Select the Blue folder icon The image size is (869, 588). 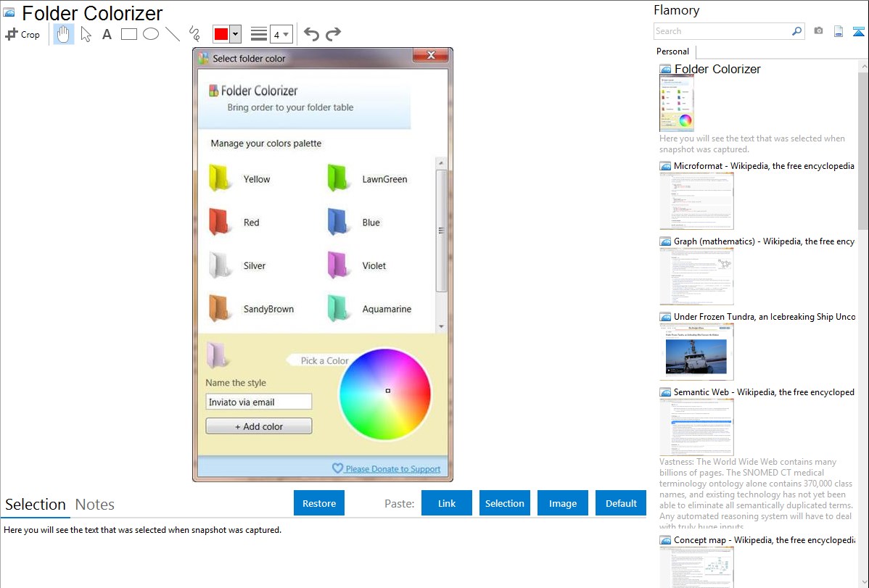pyautogui.click(x=338, y=222)
